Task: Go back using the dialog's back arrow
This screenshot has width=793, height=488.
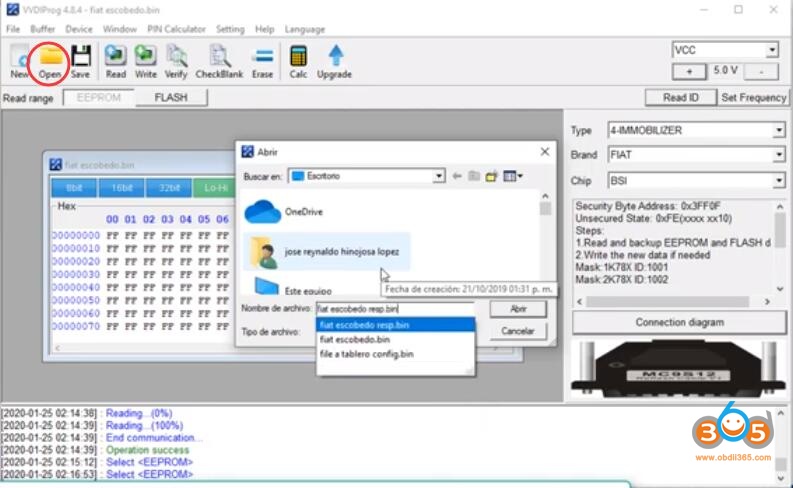Action: pos(457,176)
